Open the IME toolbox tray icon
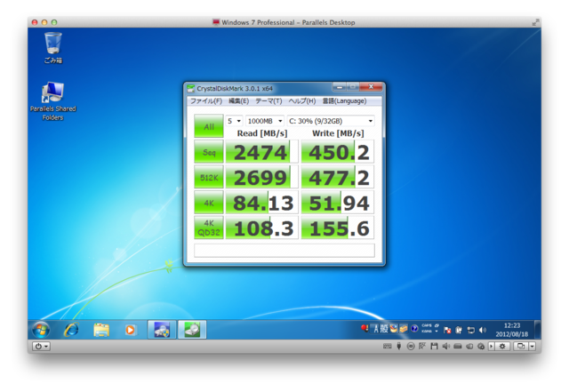Viewport: 569px width, 392px height. [404, 329]
